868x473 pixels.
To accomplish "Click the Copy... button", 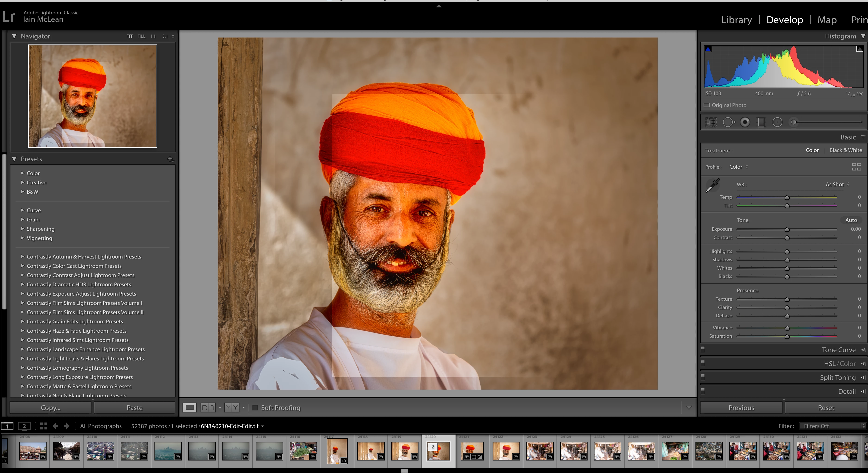I will [50, 408].
